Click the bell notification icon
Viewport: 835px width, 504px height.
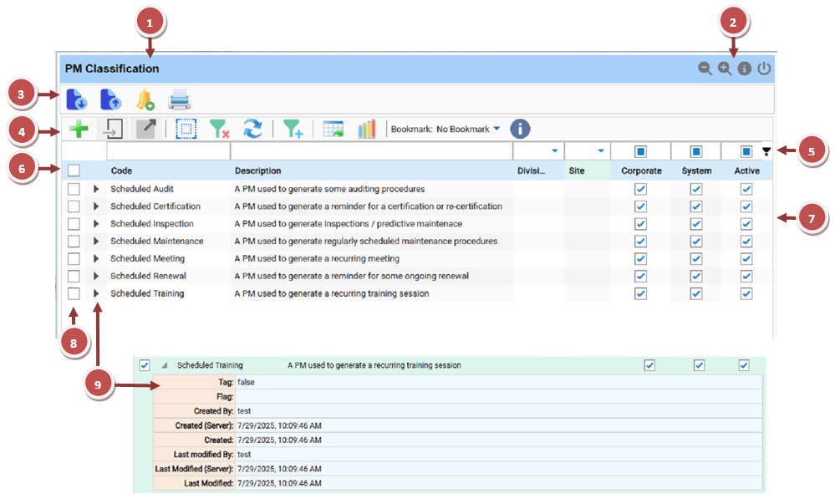coord(145,100)
